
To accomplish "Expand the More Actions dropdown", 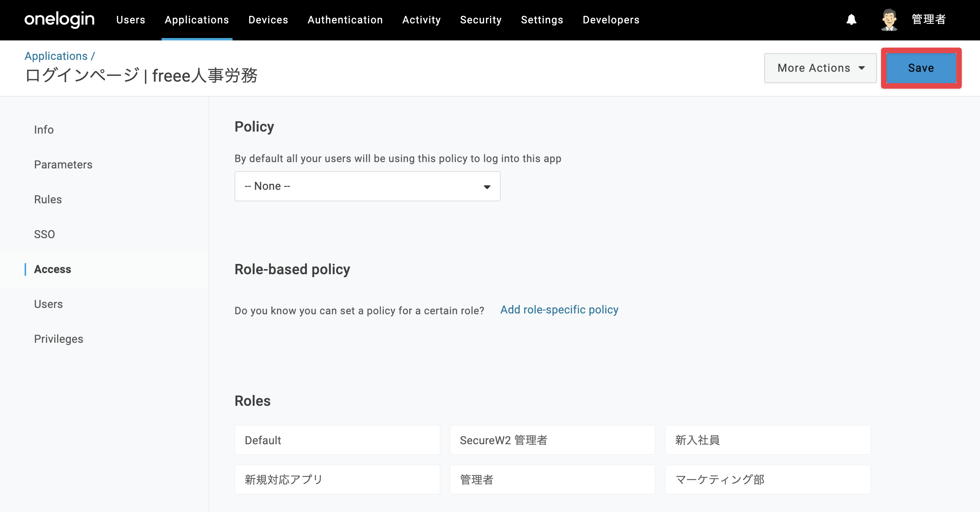I will [x=820, y=68].
